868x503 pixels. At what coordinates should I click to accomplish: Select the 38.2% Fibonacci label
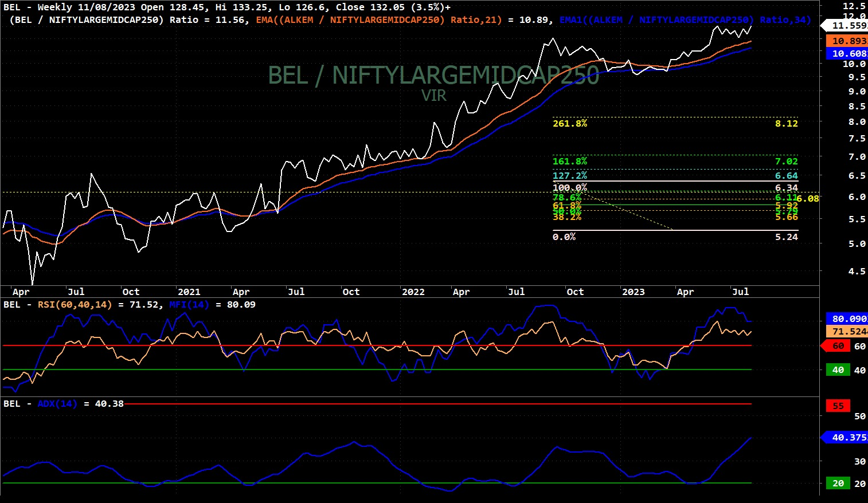click(x=567, y=217)
